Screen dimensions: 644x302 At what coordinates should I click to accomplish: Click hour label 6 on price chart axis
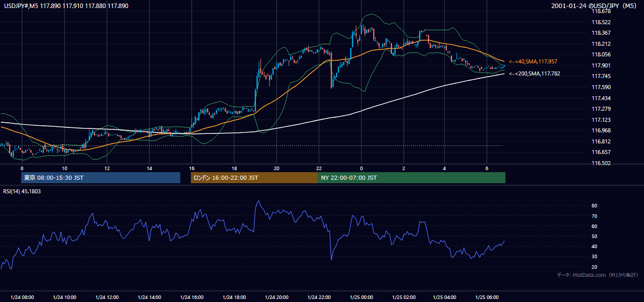point(487,168)
